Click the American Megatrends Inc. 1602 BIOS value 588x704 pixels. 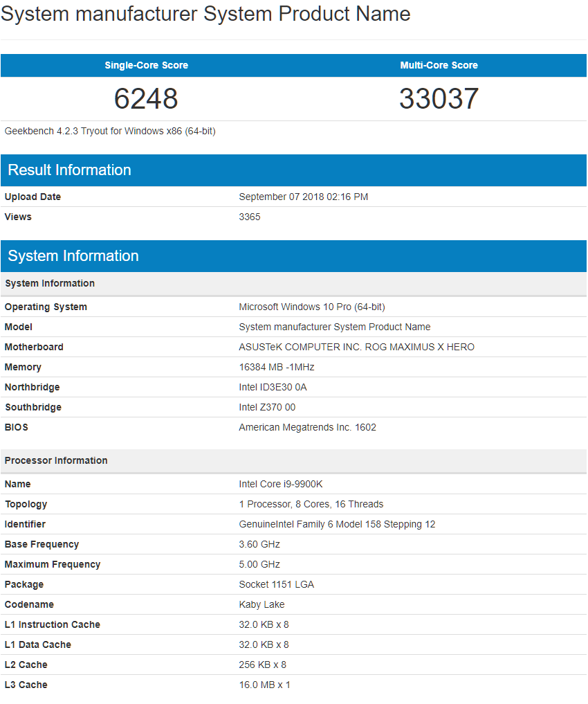pos(307,427)
